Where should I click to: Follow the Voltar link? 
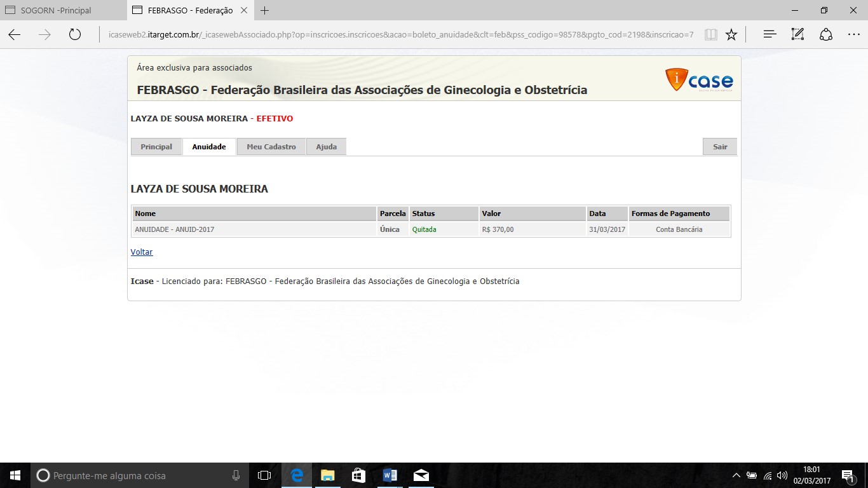pos(142,252)
